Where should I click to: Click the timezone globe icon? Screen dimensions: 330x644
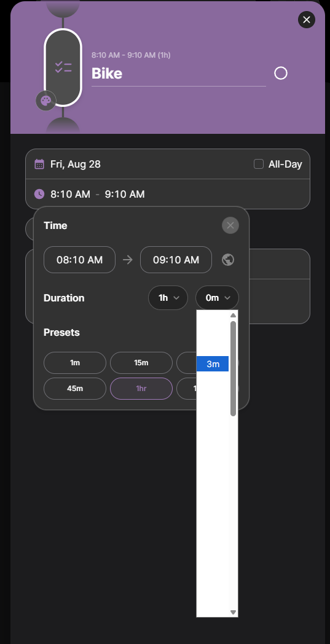coord(228,260)
